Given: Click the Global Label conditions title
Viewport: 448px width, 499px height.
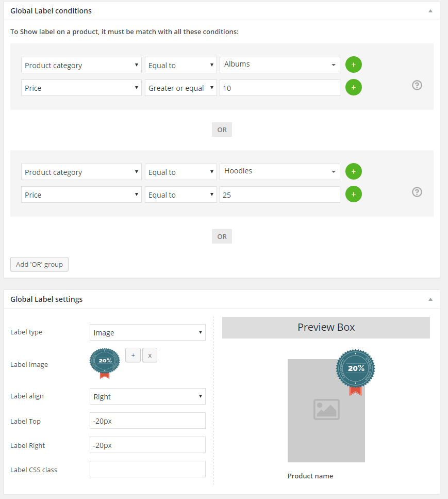Looking at the screenshot, I should (x=51, y=11).
